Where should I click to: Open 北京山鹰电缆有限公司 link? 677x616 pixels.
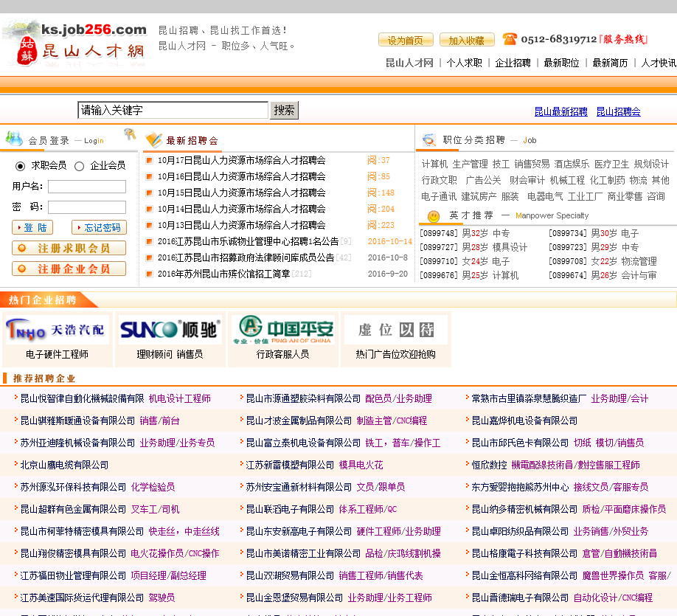click(64, 466)
